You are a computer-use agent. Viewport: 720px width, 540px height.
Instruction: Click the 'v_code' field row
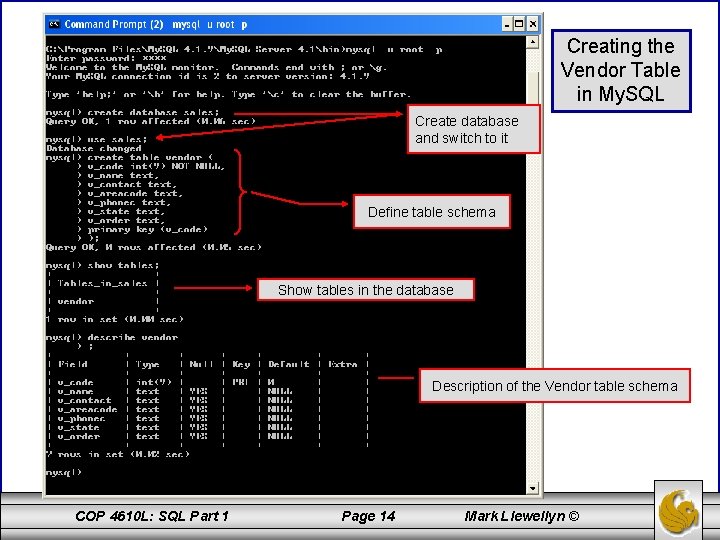208,382
